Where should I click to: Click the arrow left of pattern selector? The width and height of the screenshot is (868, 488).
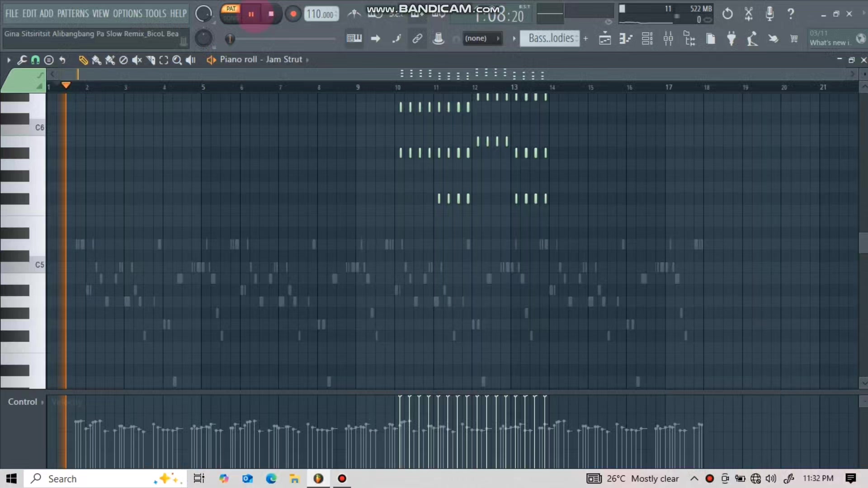[x=514, y=38]
